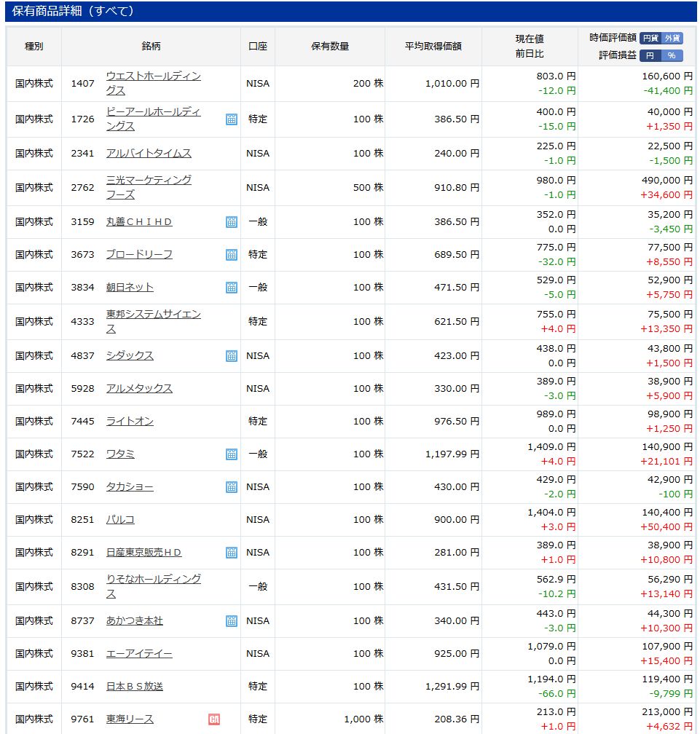Click the 保有商品詳細（すべて） title
Screen dimensions: 700x734
73,11
